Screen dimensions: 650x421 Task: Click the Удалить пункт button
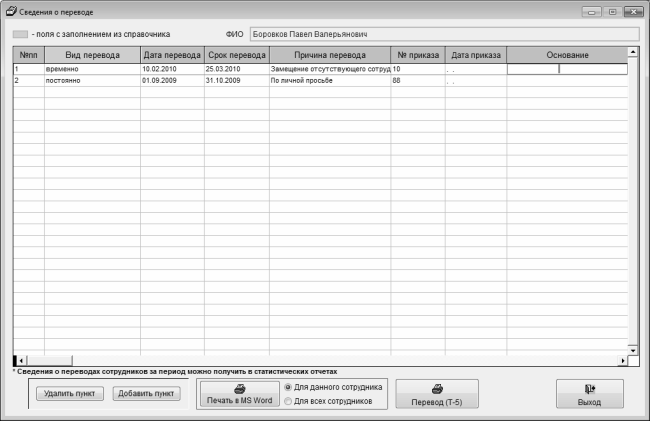[x=70, y=393]
